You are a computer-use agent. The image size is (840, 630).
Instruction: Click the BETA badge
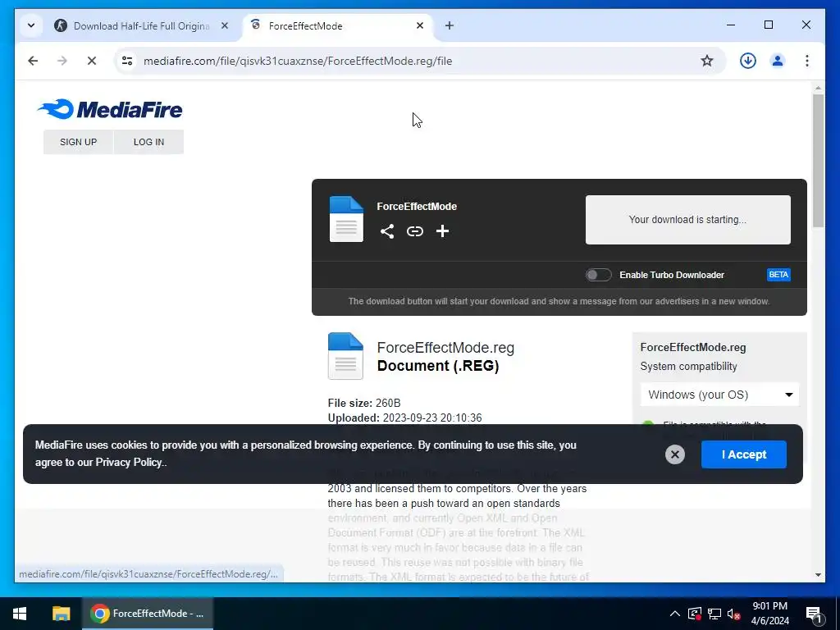(778, 275)
